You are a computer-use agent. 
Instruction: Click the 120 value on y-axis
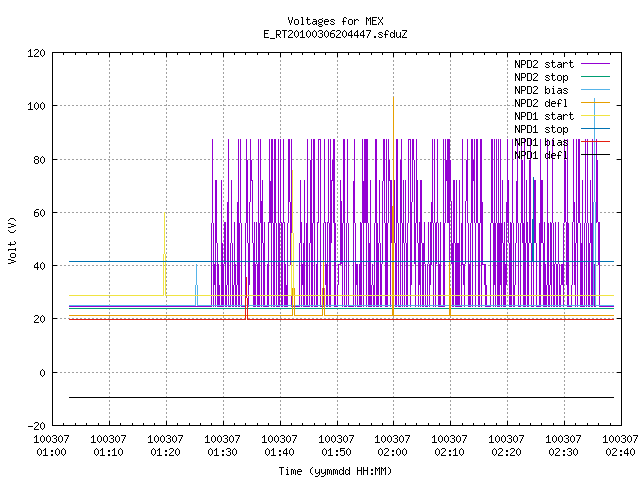(x=37, y=53)
